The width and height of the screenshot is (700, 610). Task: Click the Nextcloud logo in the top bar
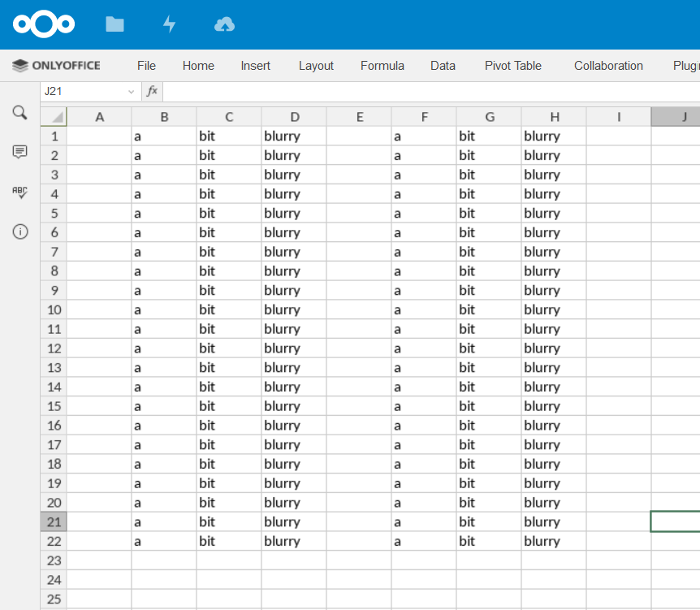44,24
